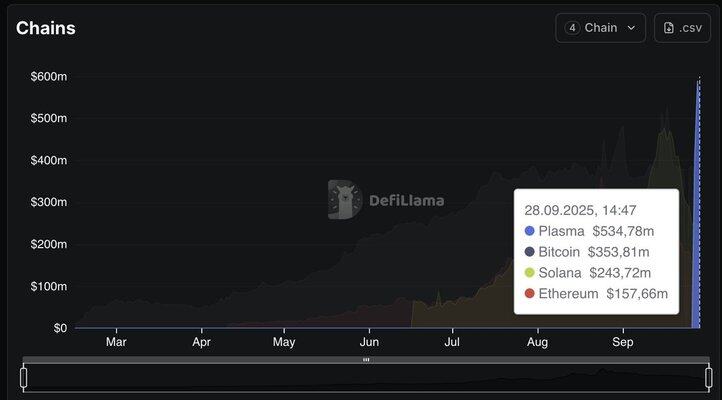Click the range selector mini chart area

pyautogui.click(x=366, y=377)
